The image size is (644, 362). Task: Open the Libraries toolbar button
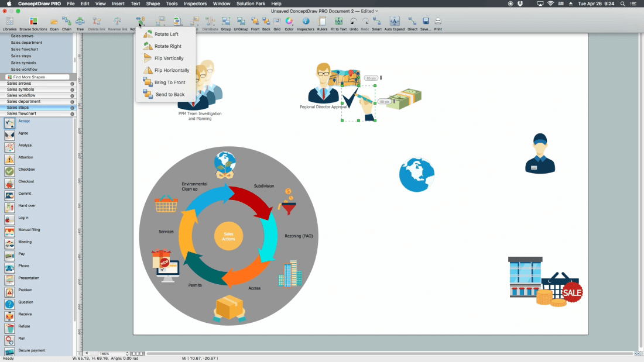[9, 23]
